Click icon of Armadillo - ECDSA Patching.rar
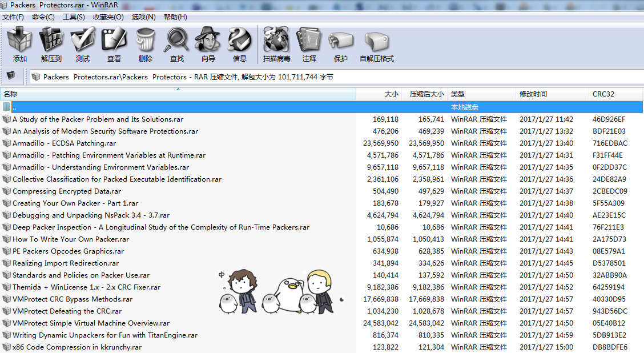This screenshot has height=353, width=644. click(x=6, y=143)
